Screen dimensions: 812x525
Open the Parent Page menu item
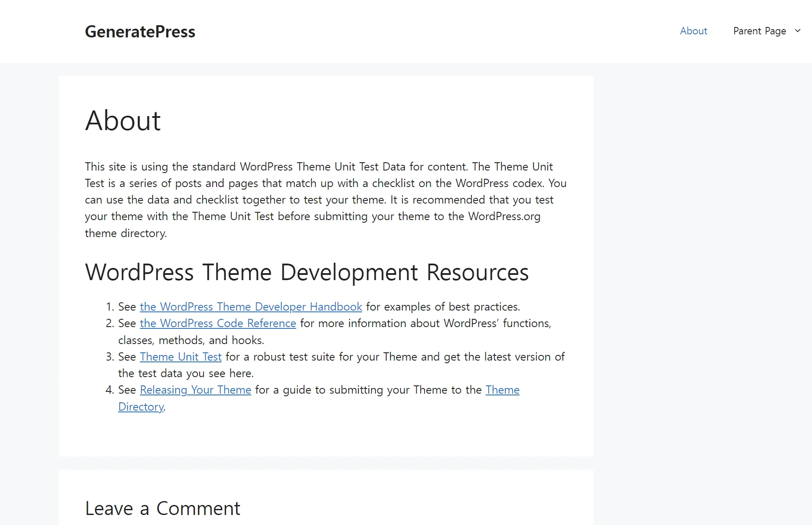click(x=759, y=31)
